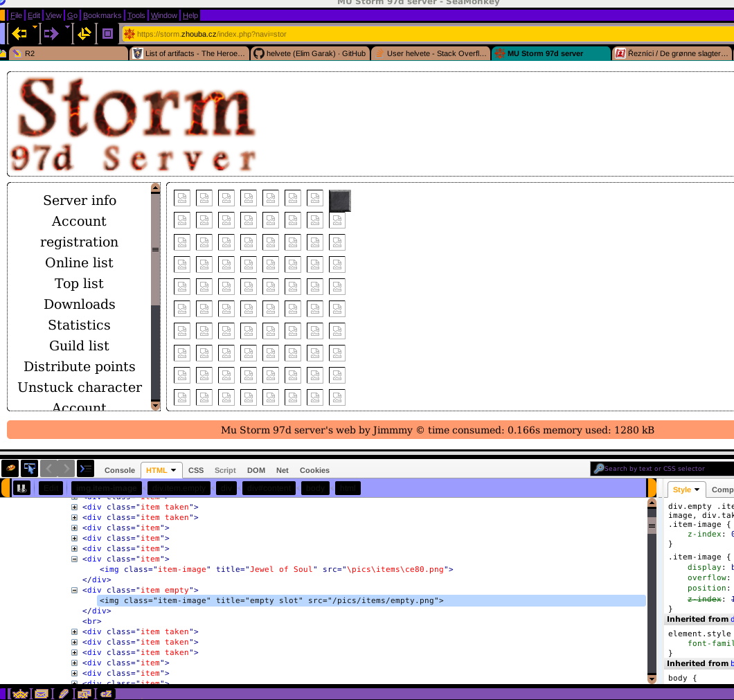Activate Firebug's element inspector pointer icon
734x700 pixels.
[29, 469]
